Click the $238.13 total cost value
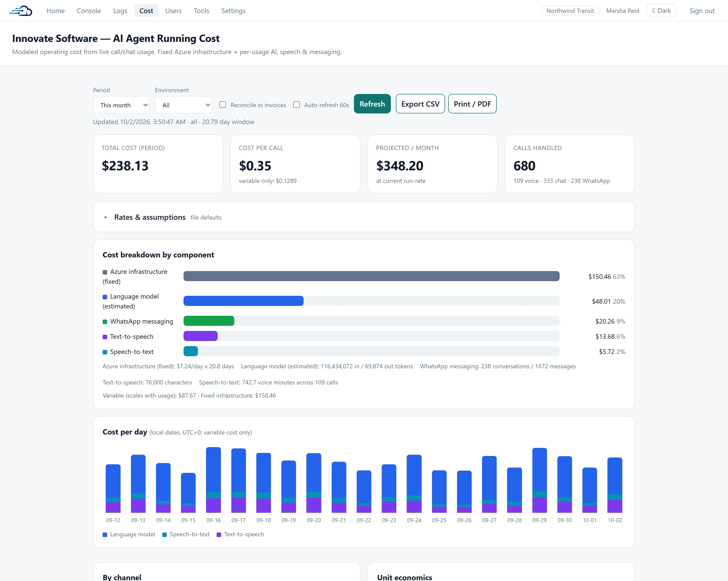 point(125,166)
